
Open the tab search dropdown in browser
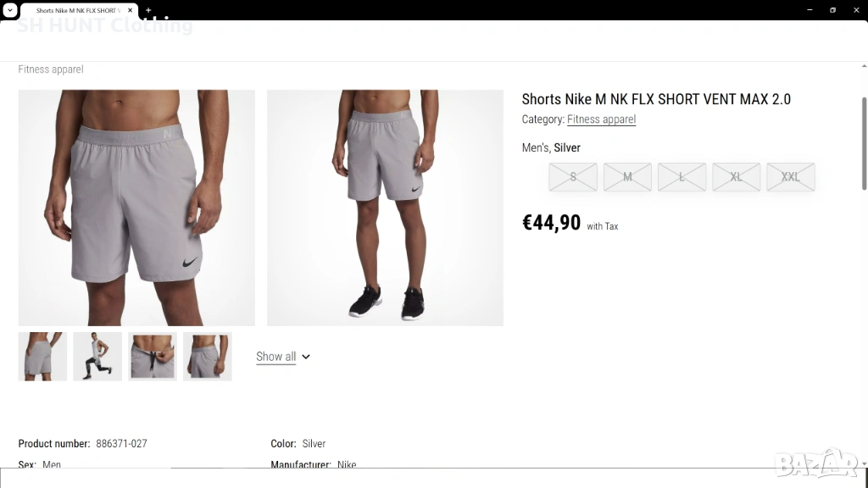(x=10, y=10)
